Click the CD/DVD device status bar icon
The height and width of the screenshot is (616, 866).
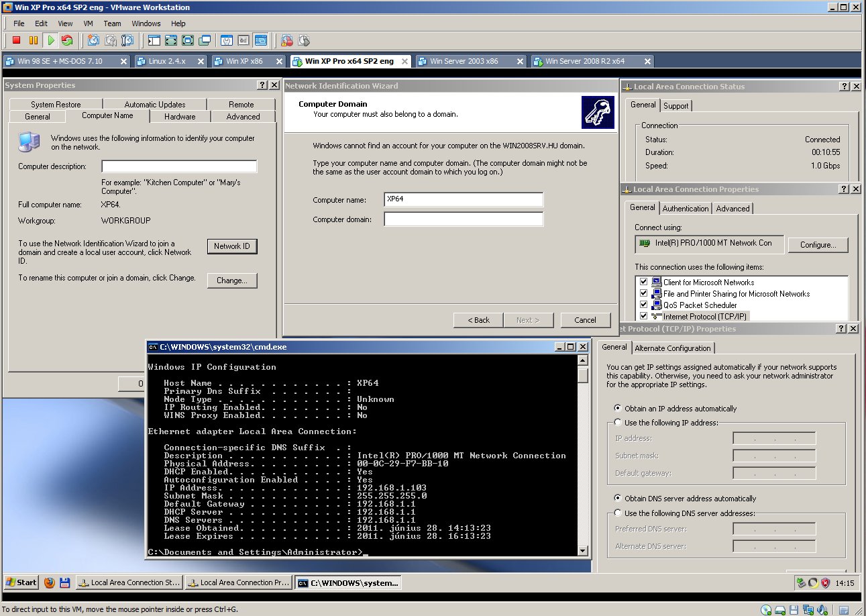766,610
